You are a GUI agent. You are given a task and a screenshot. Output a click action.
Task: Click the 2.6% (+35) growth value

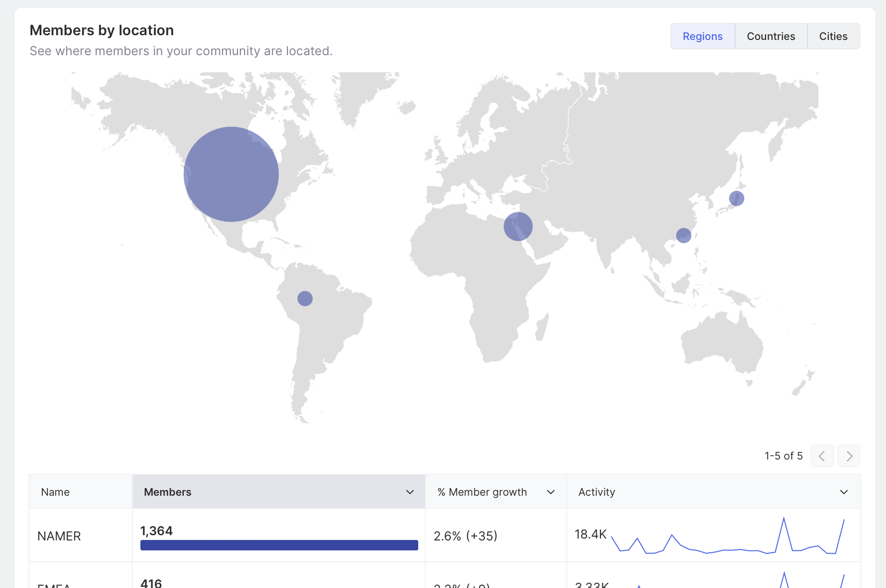465,536
